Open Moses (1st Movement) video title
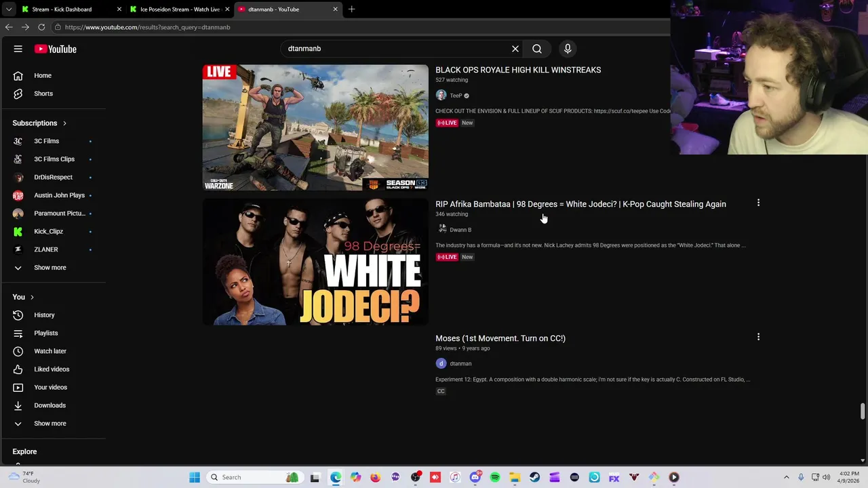Image resolution: width=868 pixels, height=488 pixels. (x=500, y=338)
